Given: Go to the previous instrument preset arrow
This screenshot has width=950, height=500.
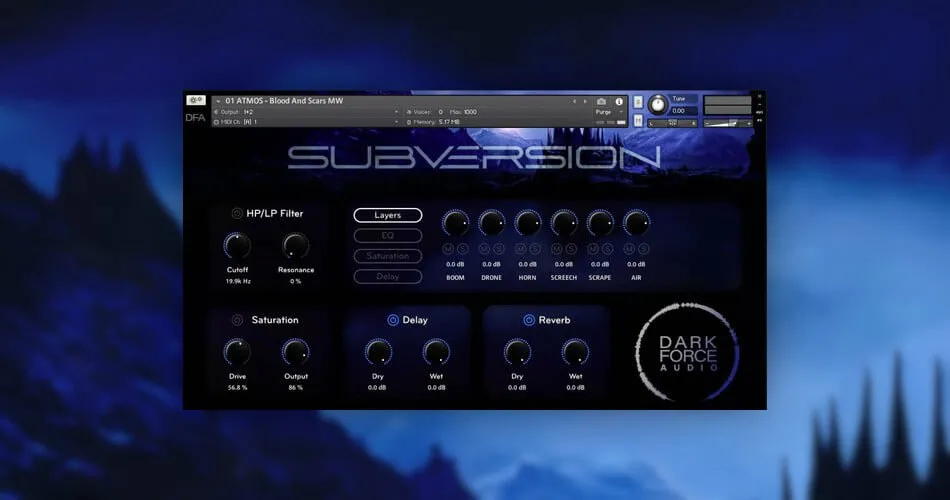Looking at the screenshot, I should pos(574,102).
